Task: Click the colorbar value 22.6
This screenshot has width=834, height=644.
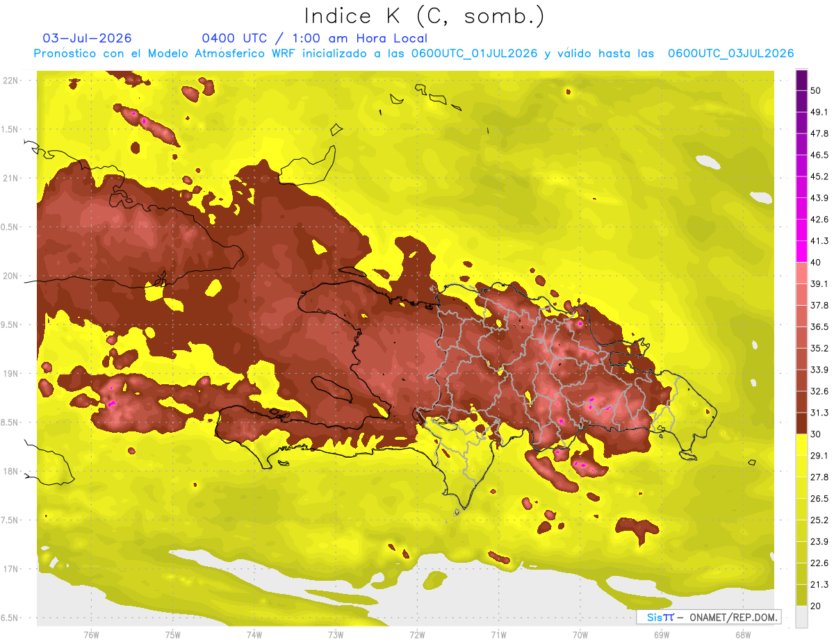Action: point(819,563)
